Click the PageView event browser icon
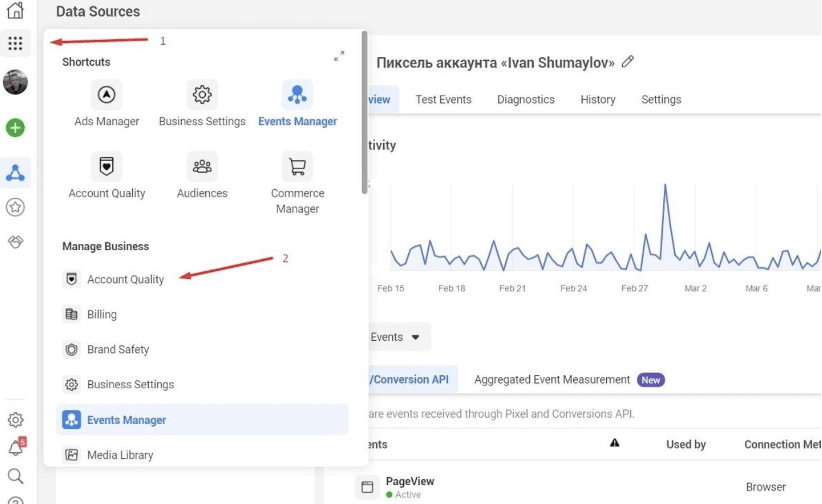The height and width of the screenshot is (504, 822). 367,487
